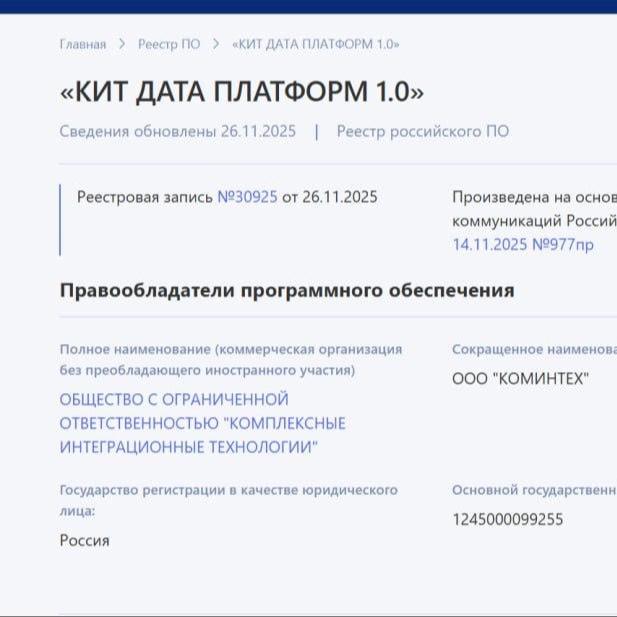
Task: Click chevron separator after Реестр ПО
Action: coord(216,45)
